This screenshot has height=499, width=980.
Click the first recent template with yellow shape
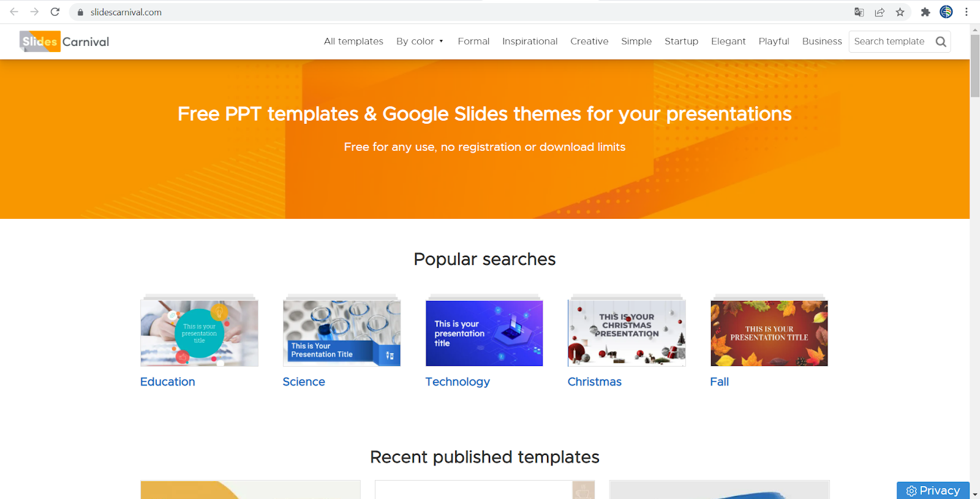251,490
